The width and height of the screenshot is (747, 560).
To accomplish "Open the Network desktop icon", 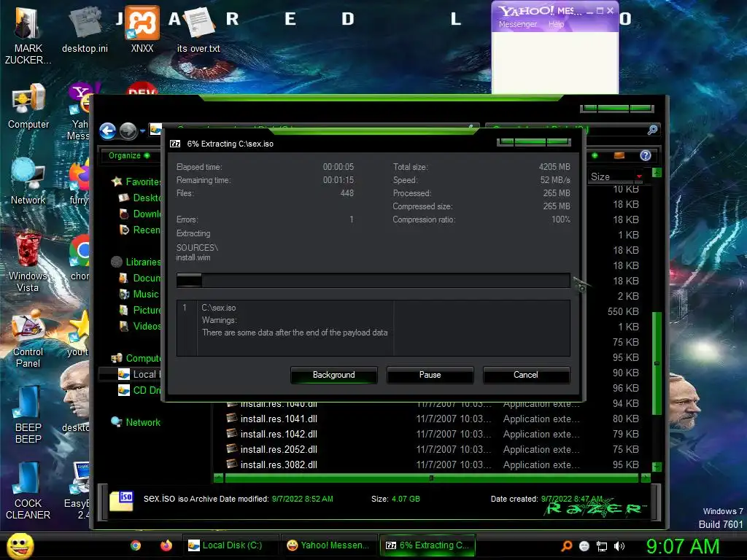I will point(28,182).
